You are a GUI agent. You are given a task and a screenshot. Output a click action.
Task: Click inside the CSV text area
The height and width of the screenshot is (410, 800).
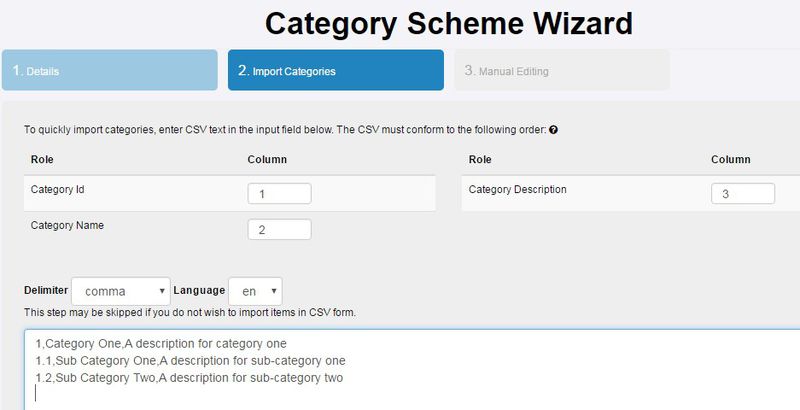click(500, 393)
